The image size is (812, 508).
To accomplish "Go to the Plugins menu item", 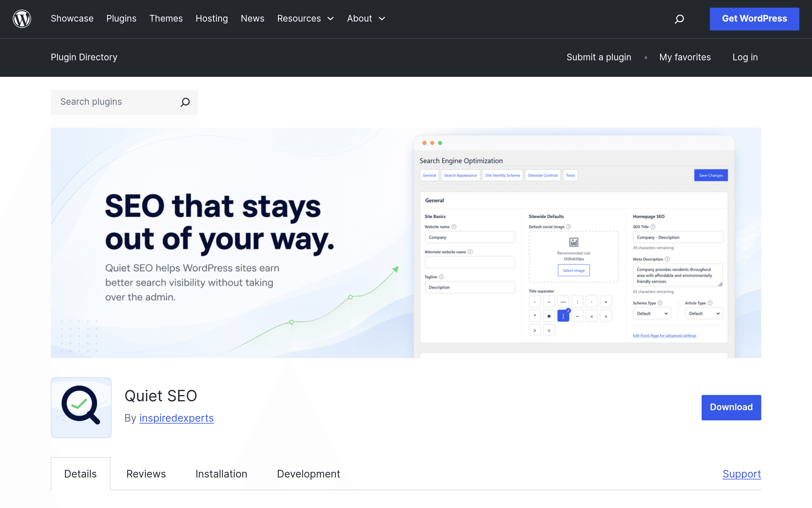I will tap(121, 18).
